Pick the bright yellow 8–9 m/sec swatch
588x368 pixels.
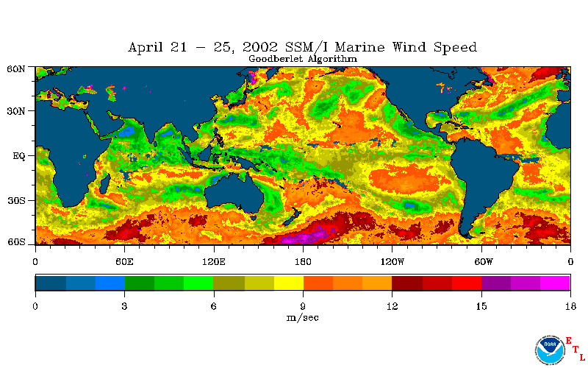click(289, 283)
